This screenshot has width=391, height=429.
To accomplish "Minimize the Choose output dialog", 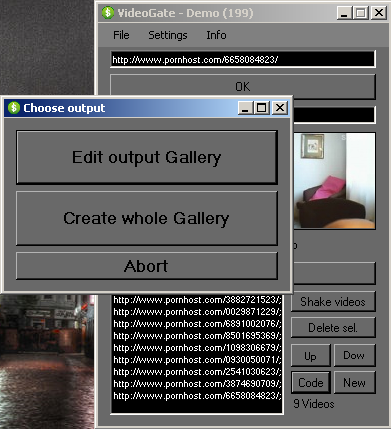I will [245, 108].
